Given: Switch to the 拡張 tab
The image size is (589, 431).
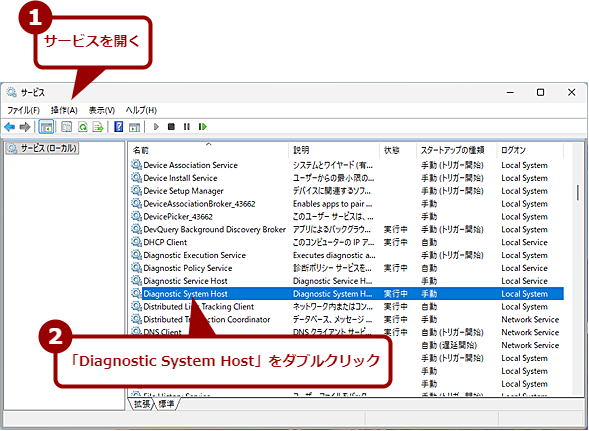Looking at the screenshot, I should 142,404.
